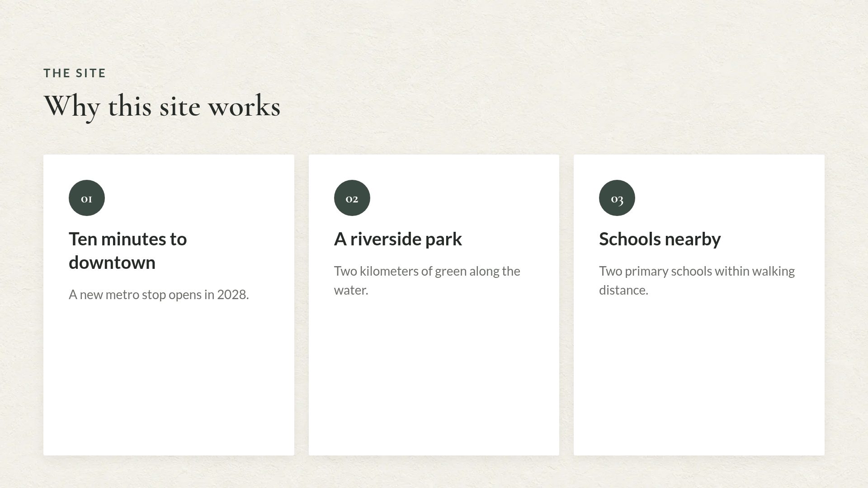The height and width of the screenshot is (488, 868).
Task: Select the Two primary schools description
Action: pos(697,281)
